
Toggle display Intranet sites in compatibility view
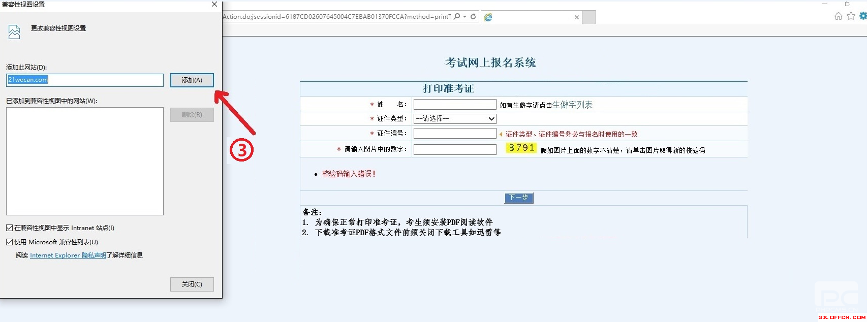point(10,228)
